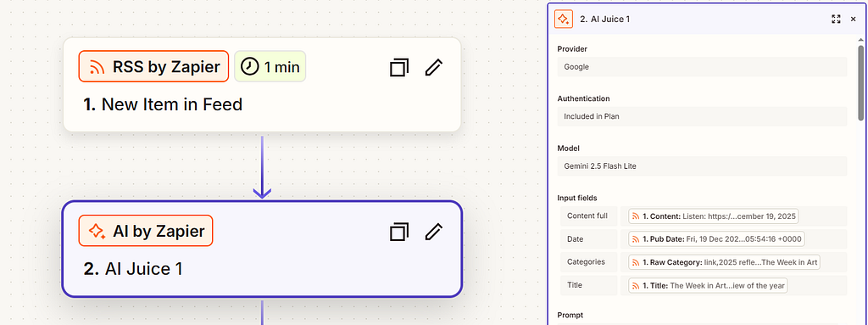Expand the AI Juice 1 side panel fullscreen

(x=836, y=19)
